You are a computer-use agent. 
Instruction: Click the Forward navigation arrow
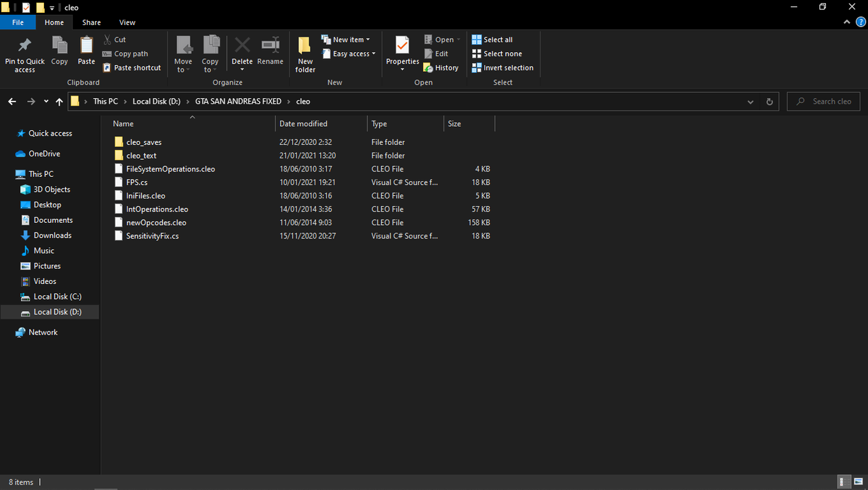point(31,102)
